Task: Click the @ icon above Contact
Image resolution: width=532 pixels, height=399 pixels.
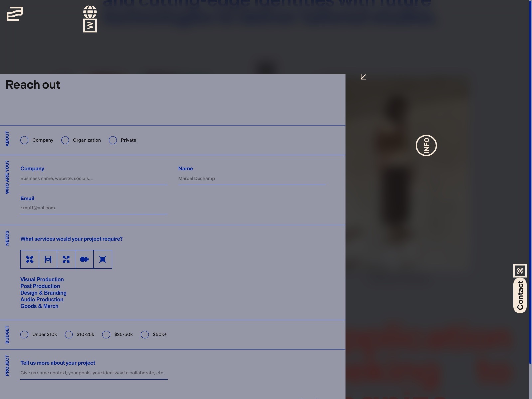Action: pos(520,271)
